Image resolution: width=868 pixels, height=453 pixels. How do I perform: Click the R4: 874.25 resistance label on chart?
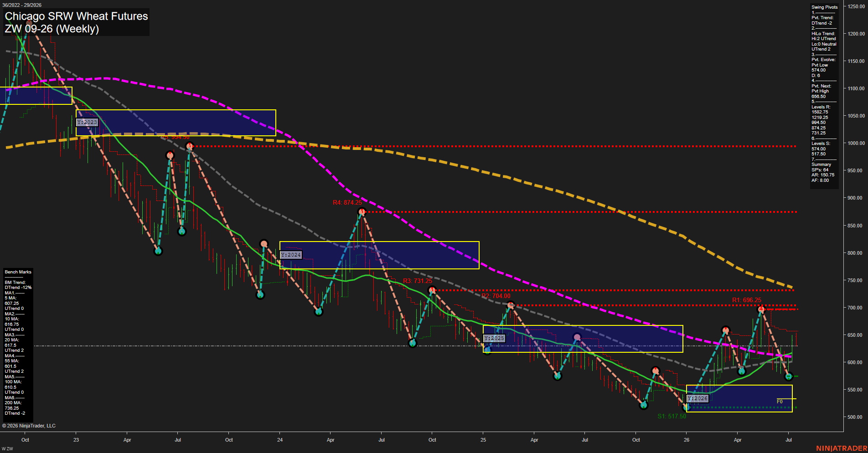click(347, 203)
